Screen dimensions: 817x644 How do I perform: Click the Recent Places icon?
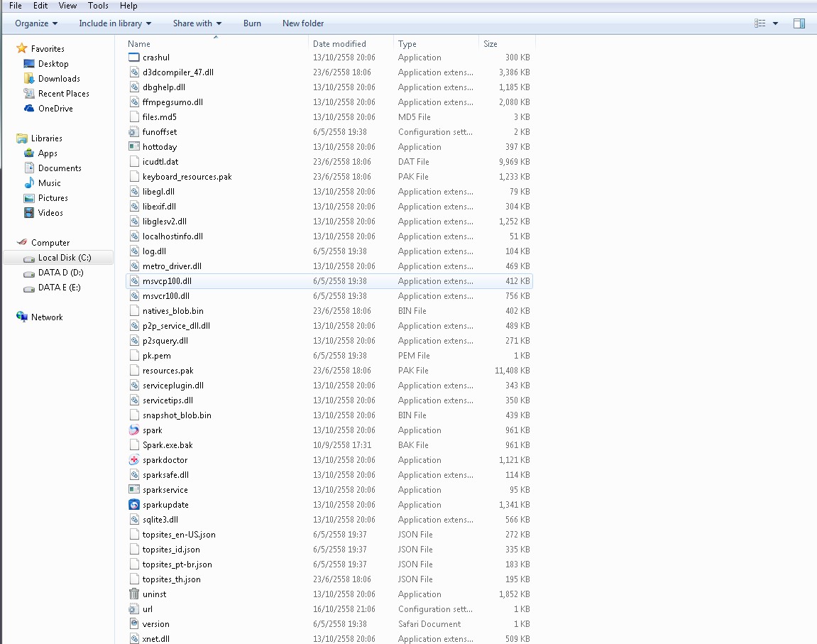coord(29,93)
